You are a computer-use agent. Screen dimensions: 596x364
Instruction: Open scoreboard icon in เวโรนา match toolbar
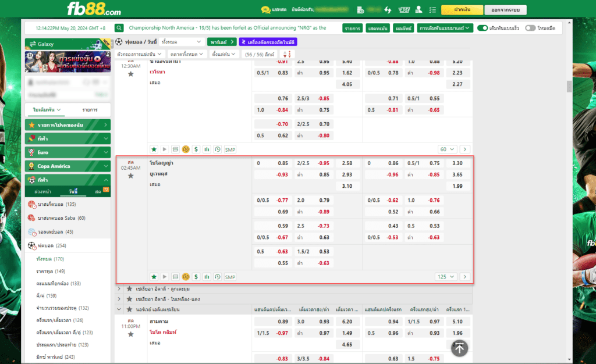coord(175,149)
